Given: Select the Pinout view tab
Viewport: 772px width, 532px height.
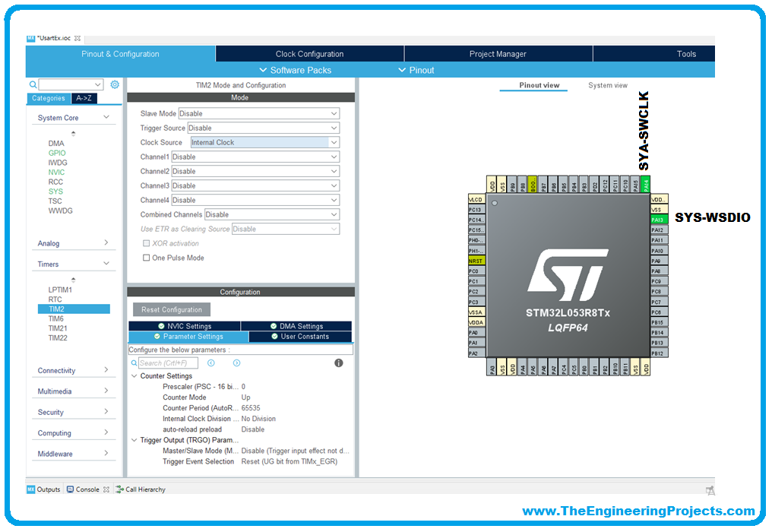Looking at the screenshot, I should pyautogui.click(x=539, y=85).
